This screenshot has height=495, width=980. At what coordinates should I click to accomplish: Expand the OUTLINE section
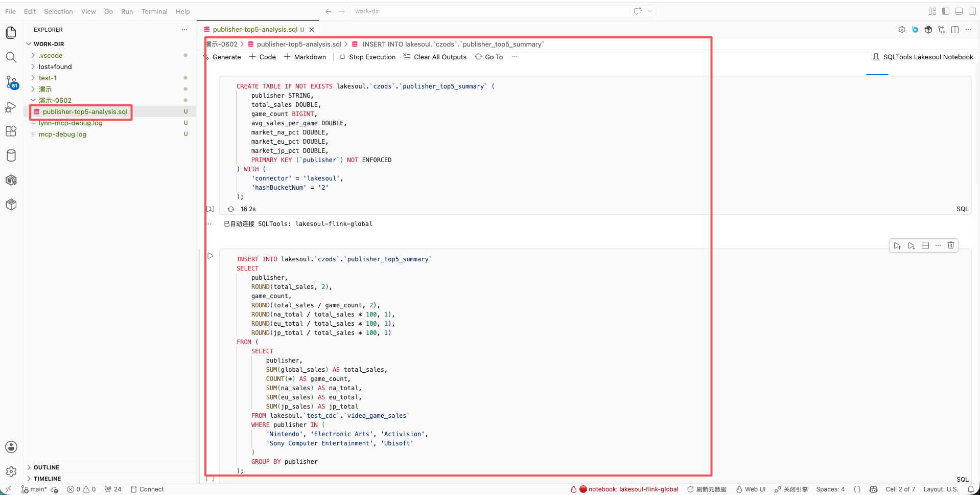tap(46, 467)
